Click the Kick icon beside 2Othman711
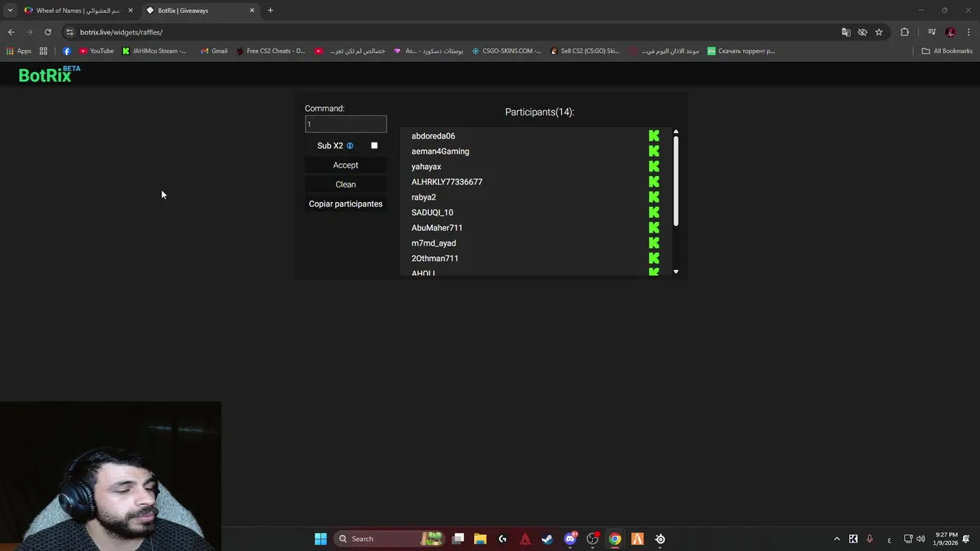This screenshot has height=551, width=980. click(654, 258)
